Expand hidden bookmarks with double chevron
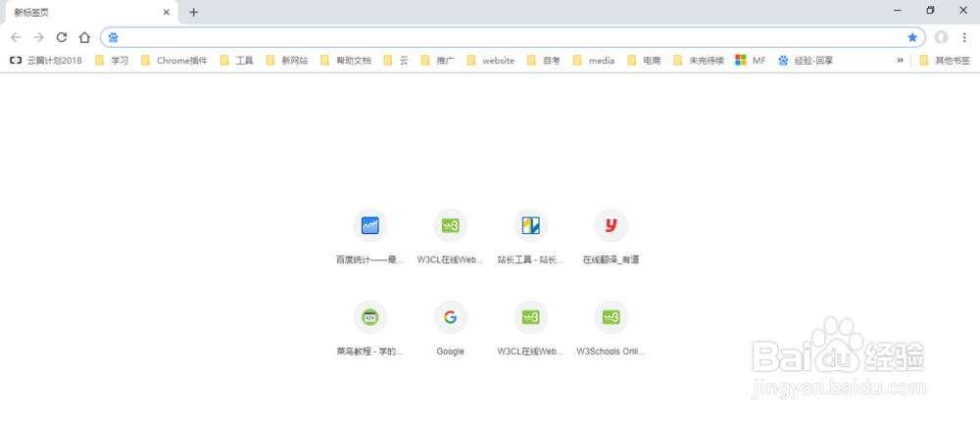The width and height of the screenshot is (980, 421). (x=900, y=61)
